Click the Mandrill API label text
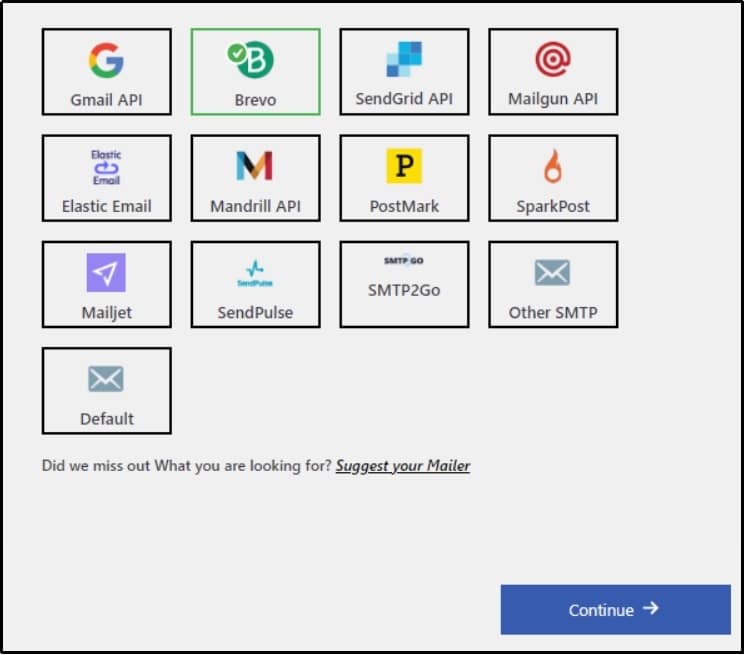 point(256,206)
